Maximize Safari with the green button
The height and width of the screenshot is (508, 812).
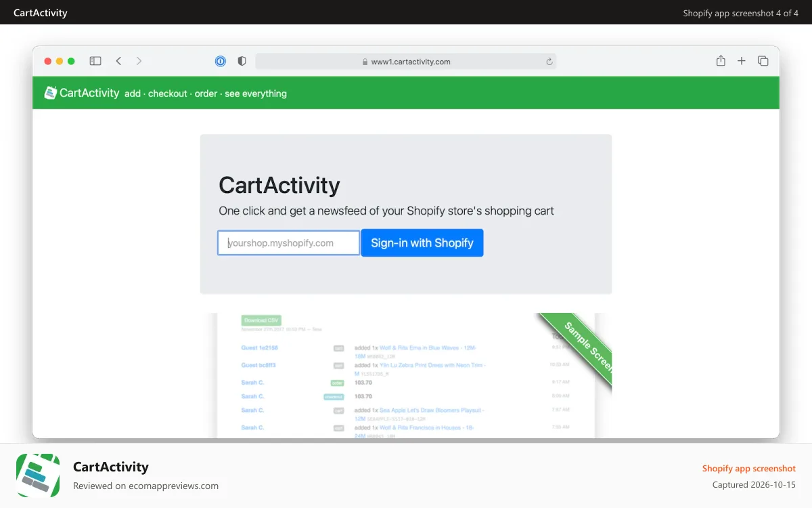click(71, 61)
